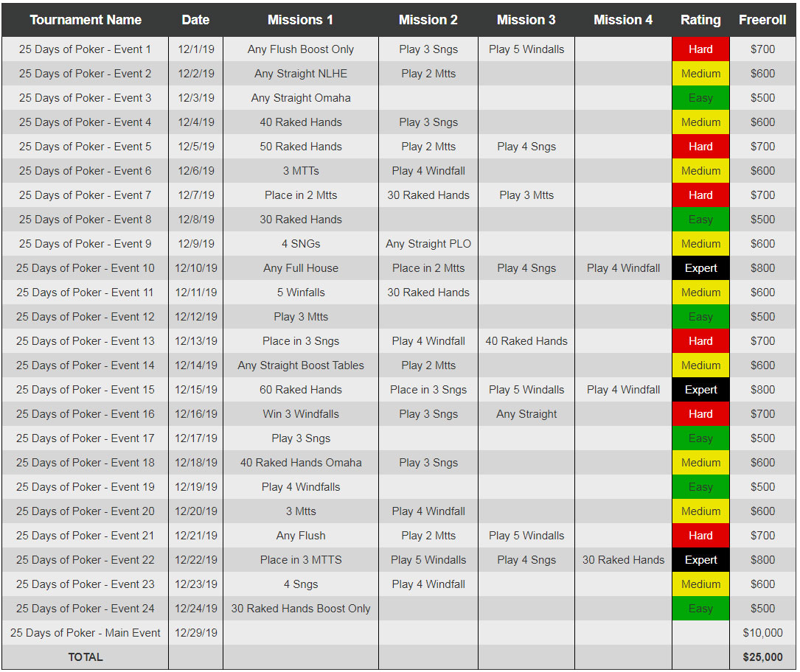Click the $500 freeroll for Event 8

(762, 220)
